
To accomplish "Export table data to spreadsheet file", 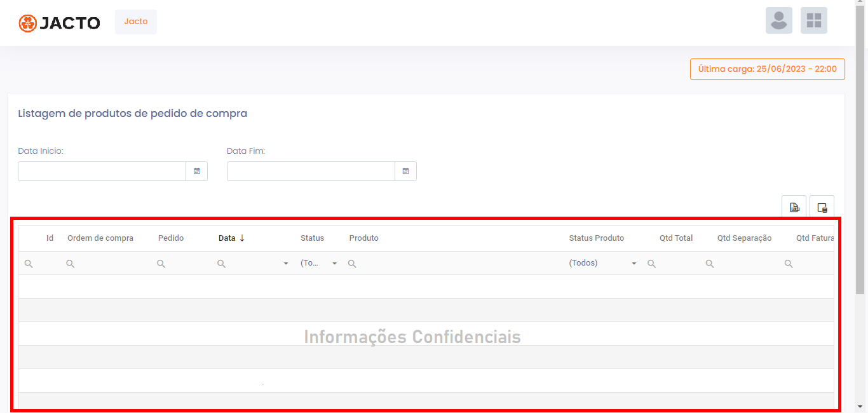I will point(794,207).
